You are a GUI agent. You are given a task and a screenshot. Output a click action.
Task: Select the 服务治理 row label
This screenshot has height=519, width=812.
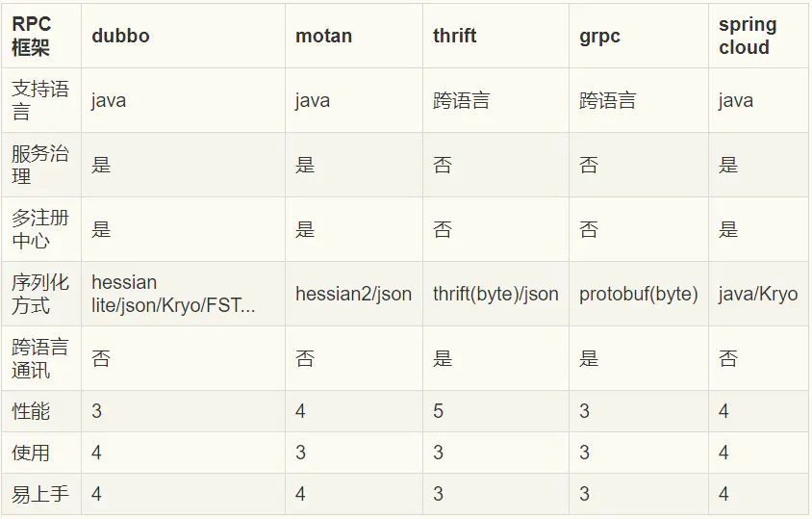point(40,165)
